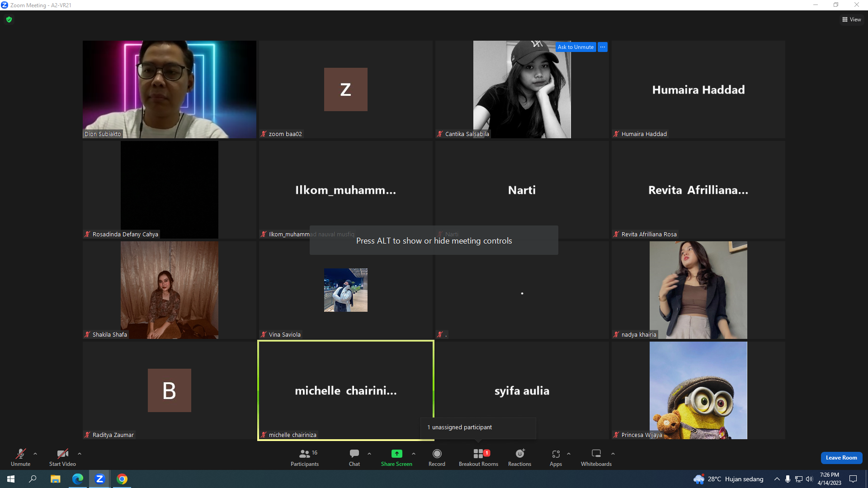This screenshot has height=488, width=868.
Task: Click the Revita Afrilliana participant tile name
Action: 698,190
